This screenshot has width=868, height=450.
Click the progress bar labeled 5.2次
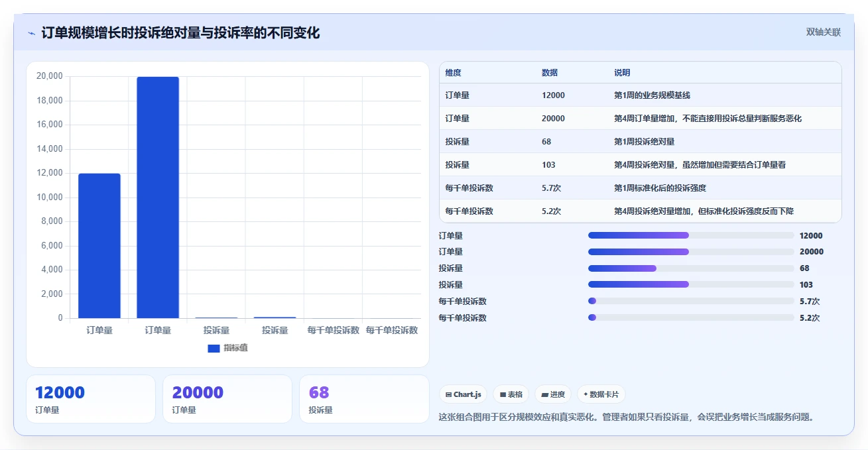(691, 317)
